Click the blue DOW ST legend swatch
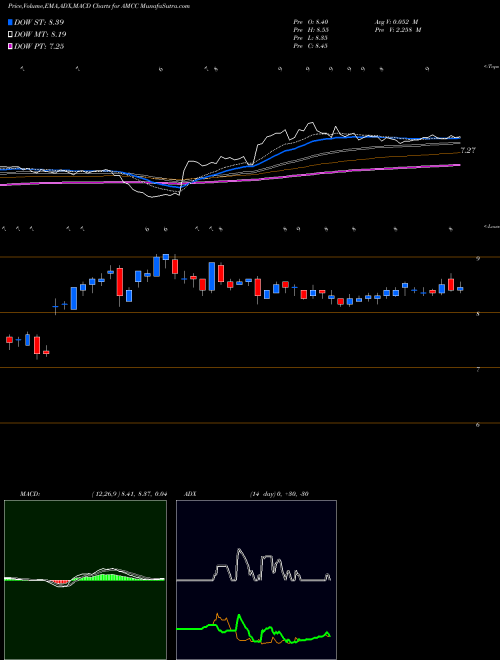The width and height of the screenshot is (500, 660). [11, 22]
